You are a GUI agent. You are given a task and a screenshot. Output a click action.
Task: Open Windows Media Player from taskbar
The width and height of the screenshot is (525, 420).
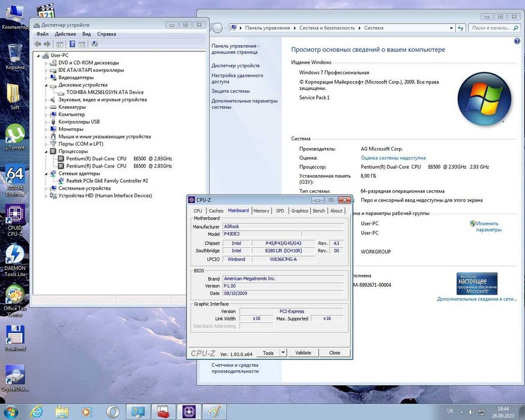pos(87,412)
